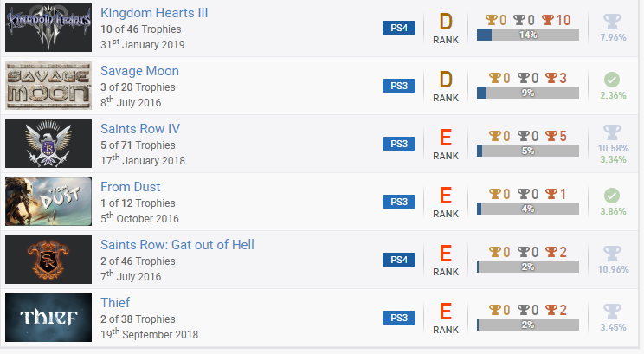Screen dimensions: 644x354
Task: Click the platinum trophy icon for Thief
Action: 611,312
